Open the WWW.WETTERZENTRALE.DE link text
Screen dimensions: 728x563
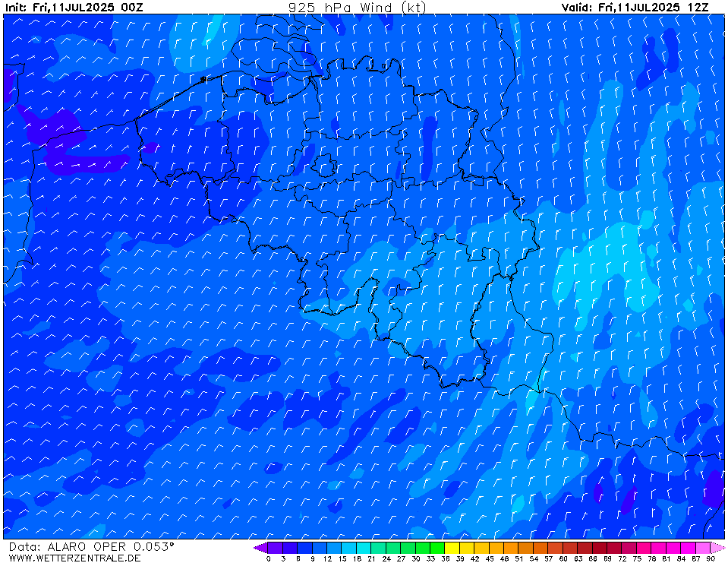click(x=74, y=558)
